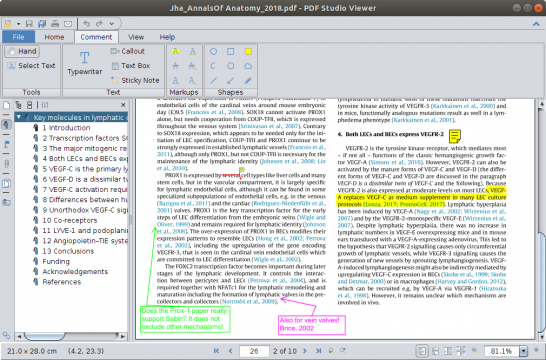Choose the yellow Area Highlight tool
Viewport: 546px width, 360px height.
click(x=248, y=52)
